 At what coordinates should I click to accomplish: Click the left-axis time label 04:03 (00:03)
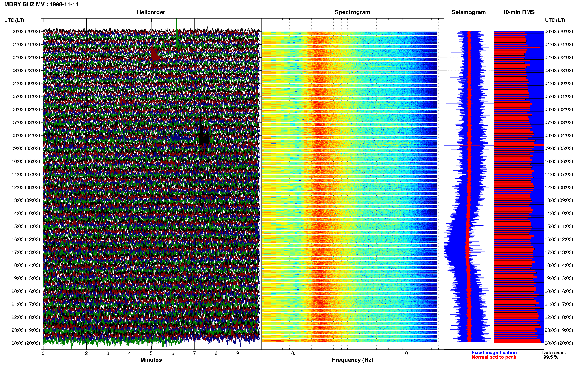pos(26,83)
